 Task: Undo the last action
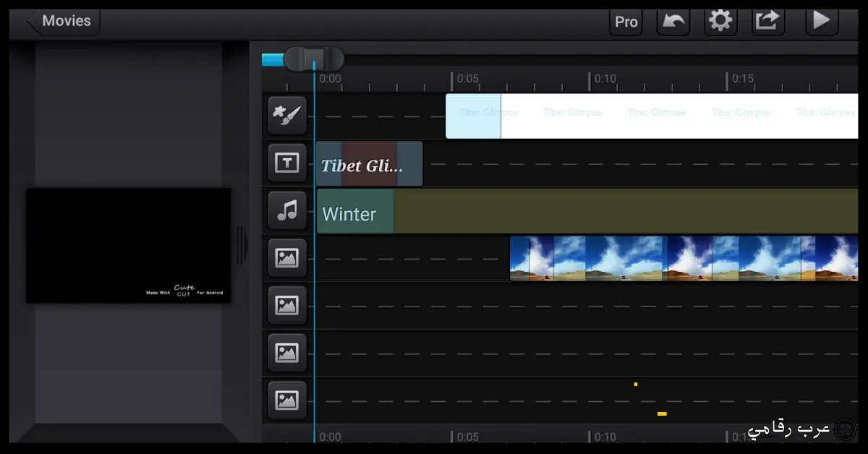(673, 21)
